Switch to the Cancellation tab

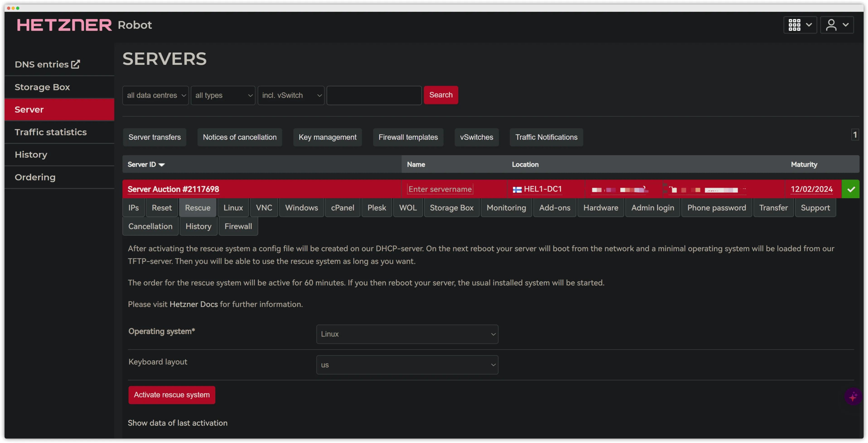(150, 226)
